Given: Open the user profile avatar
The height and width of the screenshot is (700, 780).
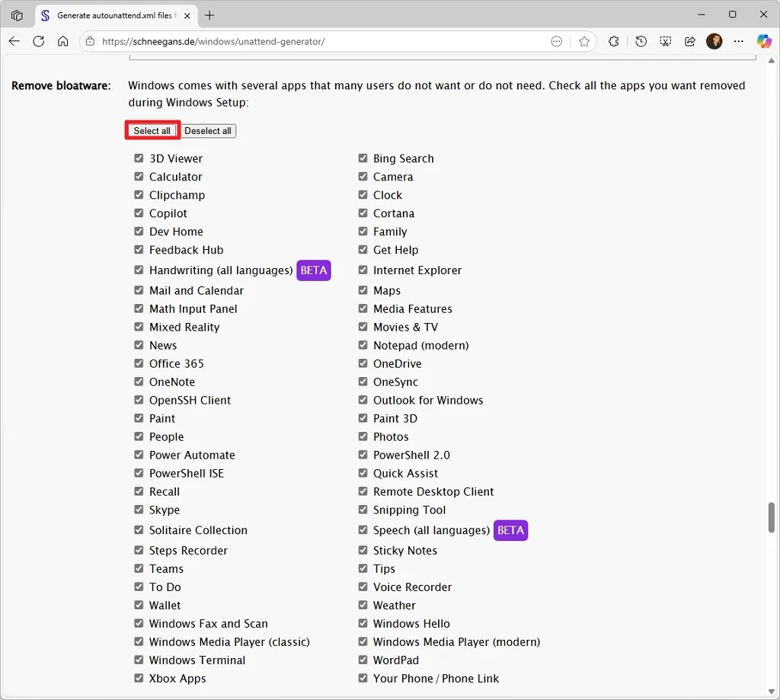Looking at the screenshot, I should (714, 41).
